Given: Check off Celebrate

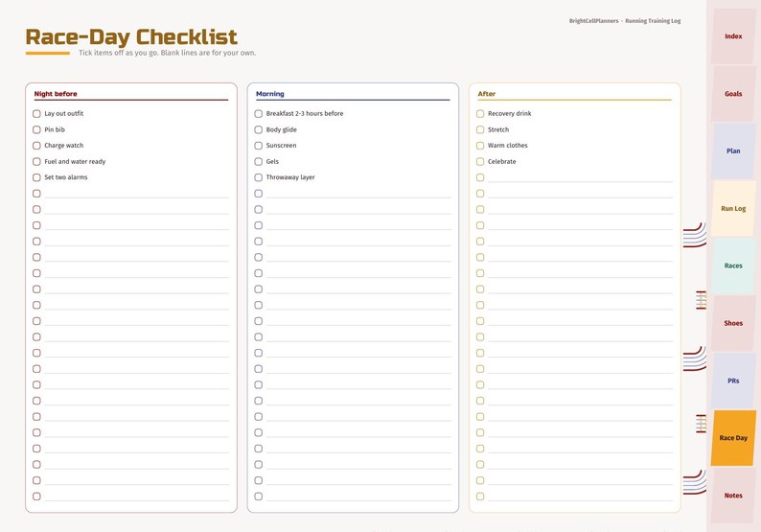Looking at the screenshot, I should [480, 162].
